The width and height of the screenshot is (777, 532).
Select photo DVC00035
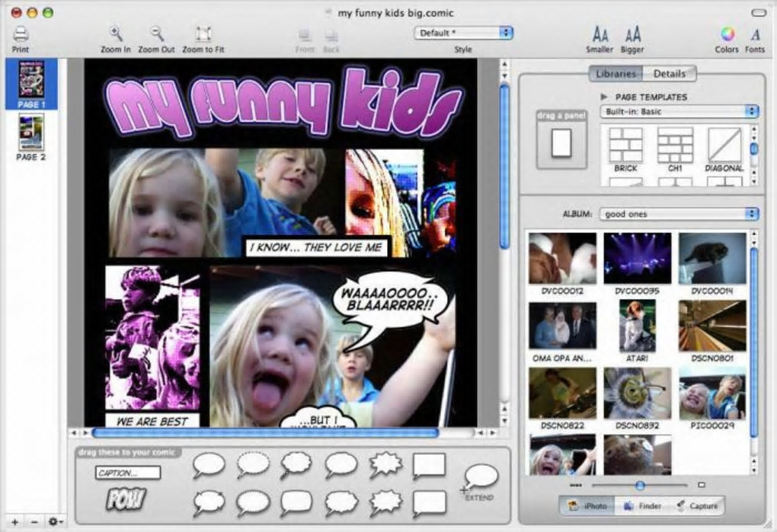pos(638,258)
